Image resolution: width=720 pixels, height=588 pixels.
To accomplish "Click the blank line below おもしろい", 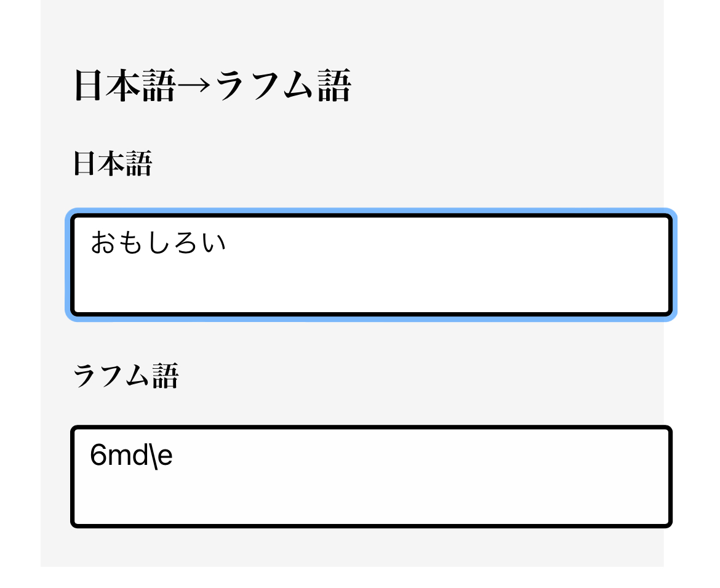I will [369, 286].
